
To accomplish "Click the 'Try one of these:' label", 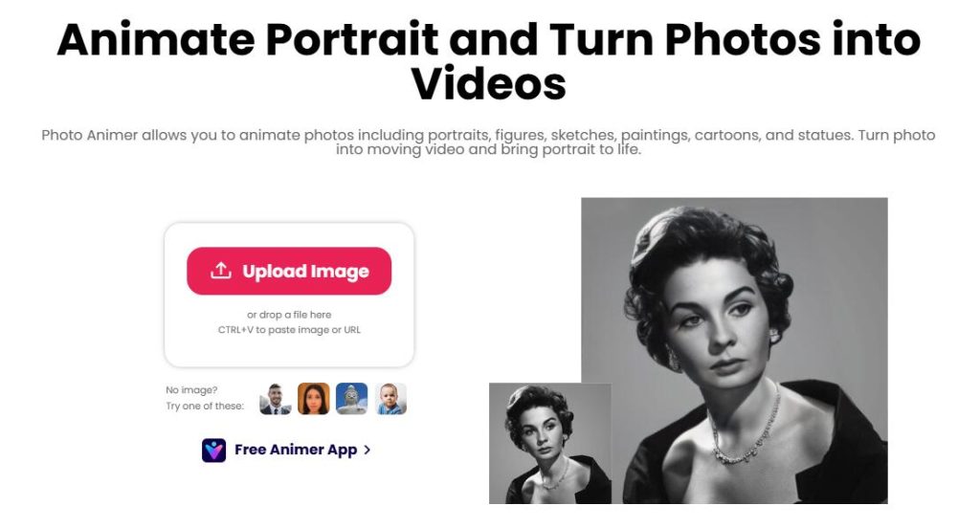I will pyautogui.click(x=205, y=407).
